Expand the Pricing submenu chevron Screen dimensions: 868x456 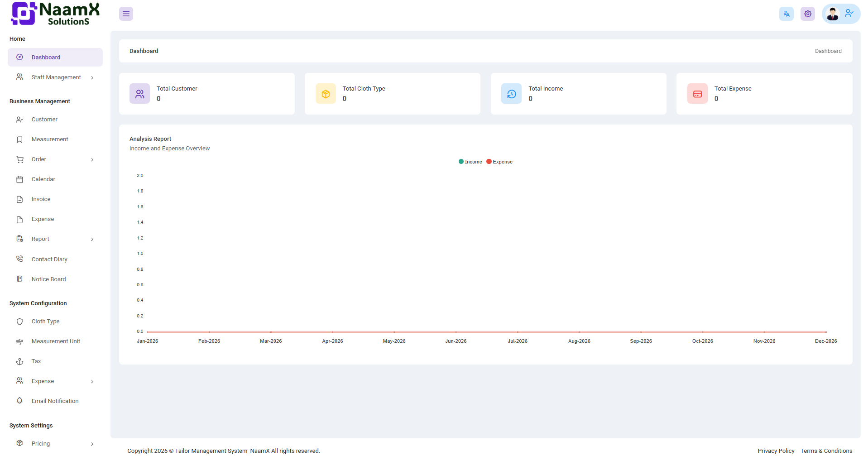coord(92,444)
